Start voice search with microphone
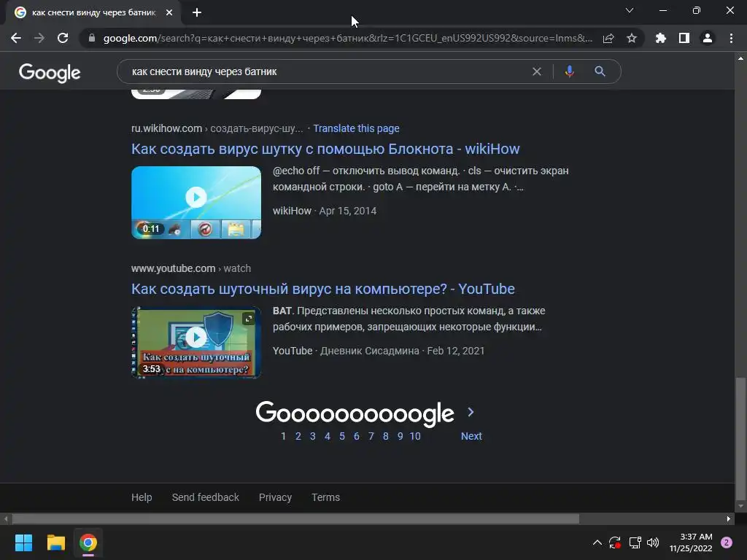 point(569,71)
